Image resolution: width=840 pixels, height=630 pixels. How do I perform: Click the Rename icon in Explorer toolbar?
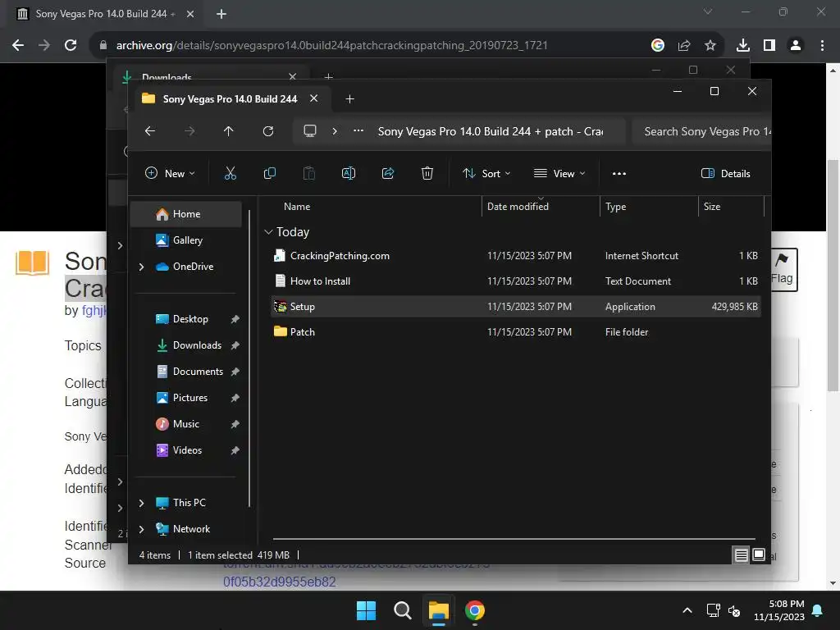[348, 173]
